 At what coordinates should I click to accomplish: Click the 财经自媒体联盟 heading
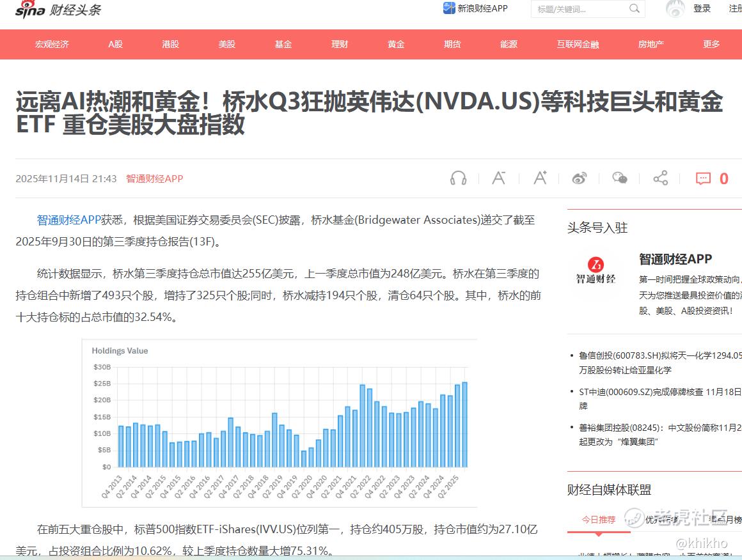[x=609, y=490]
